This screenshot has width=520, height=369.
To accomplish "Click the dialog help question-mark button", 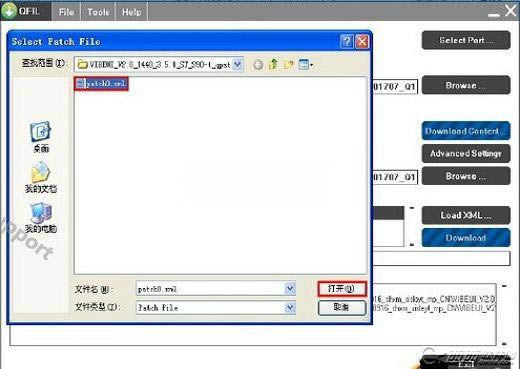I will (347, 42).
